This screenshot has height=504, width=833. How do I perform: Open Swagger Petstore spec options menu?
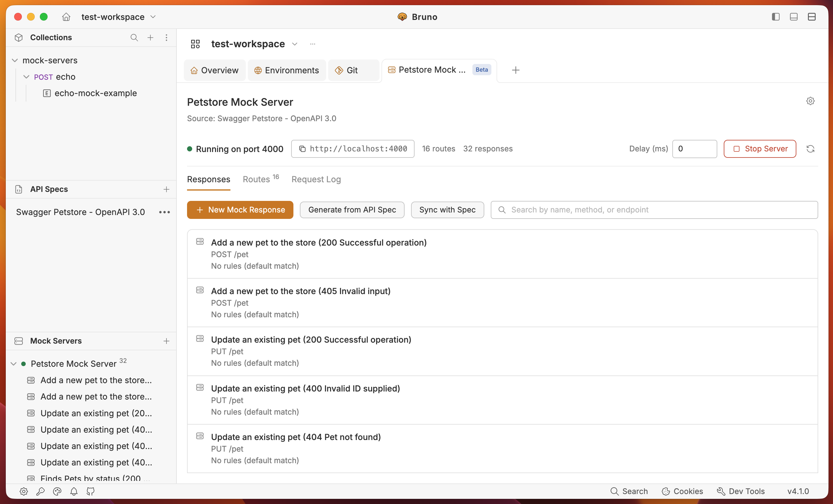click(165, 212)
